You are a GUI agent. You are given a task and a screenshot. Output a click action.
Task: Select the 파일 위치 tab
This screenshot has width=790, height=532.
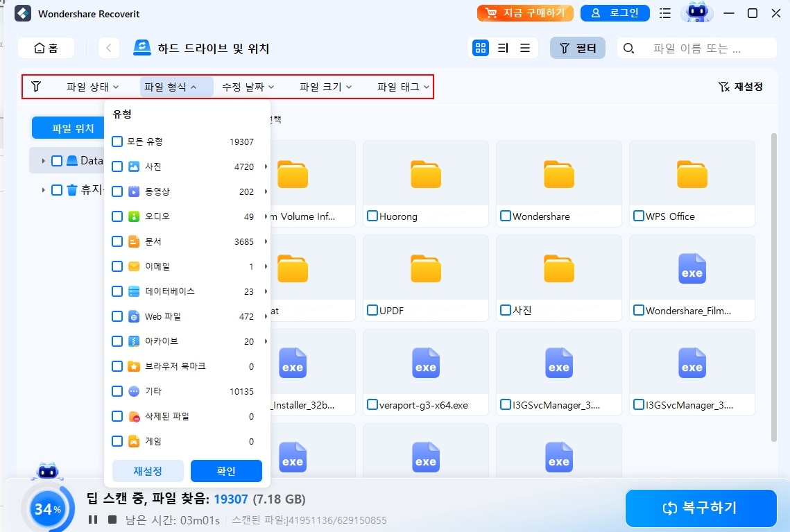[68, 128]
